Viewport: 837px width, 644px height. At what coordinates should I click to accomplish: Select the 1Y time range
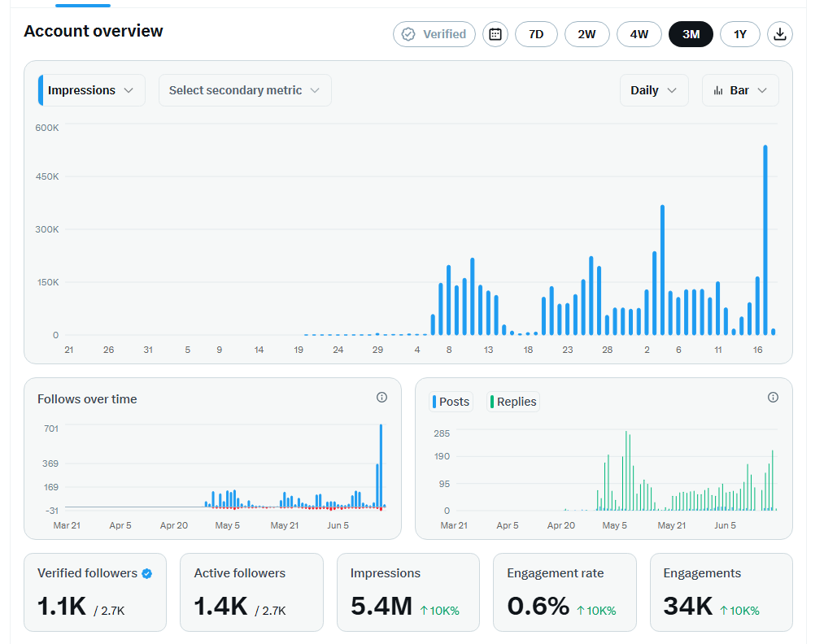pyautogui.click(x=740, y=34)
